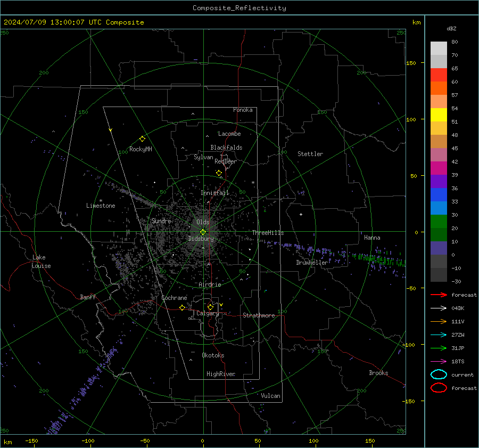Image resolution: width=479 pixels, height=448 pixels.
Task: Select the slate 0-10 dBZ color band
Action: point(439,248)
